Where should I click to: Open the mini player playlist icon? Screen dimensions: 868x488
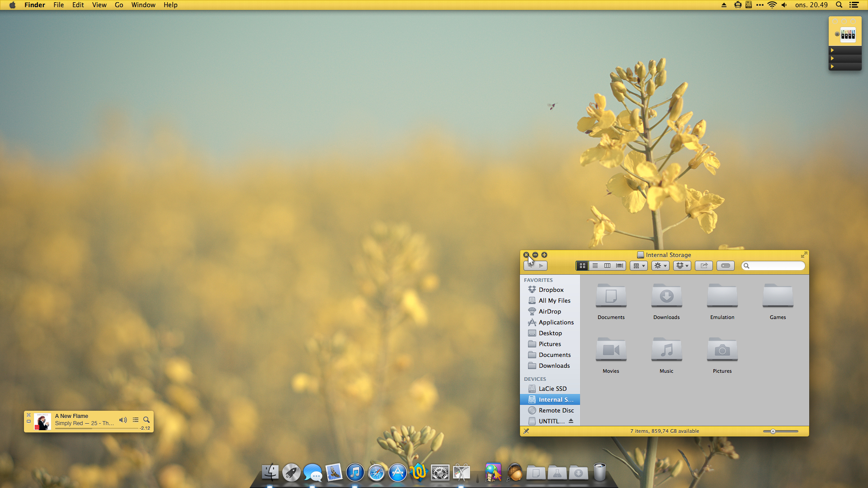coord(136,420)
